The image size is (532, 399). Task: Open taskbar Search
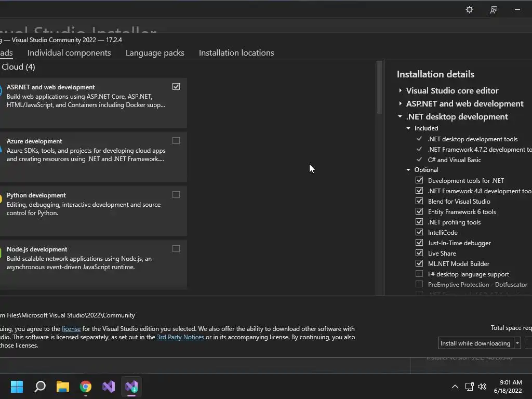[40, 387]
